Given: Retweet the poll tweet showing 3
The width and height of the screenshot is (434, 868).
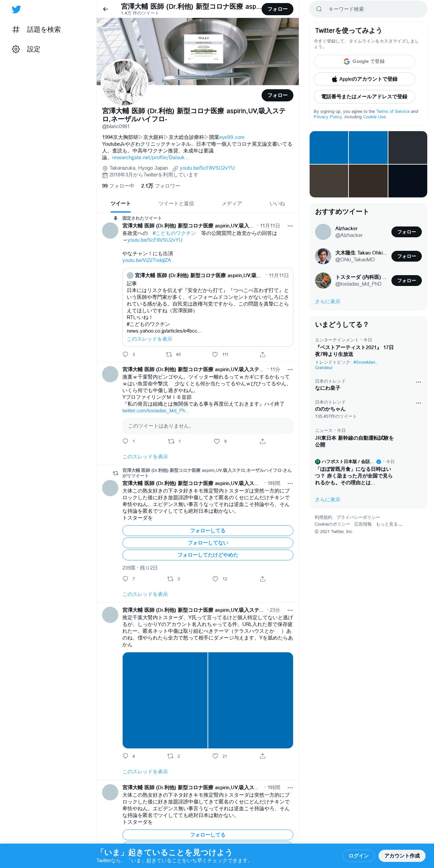Looking at the screenshot, I should 170,579.
